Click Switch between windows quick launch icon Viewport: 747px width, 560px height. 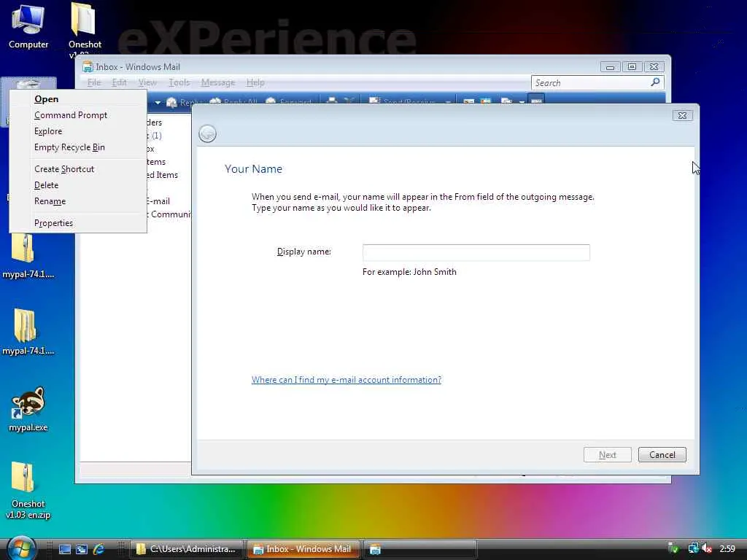pyautogui.click(x=82, y=549)
